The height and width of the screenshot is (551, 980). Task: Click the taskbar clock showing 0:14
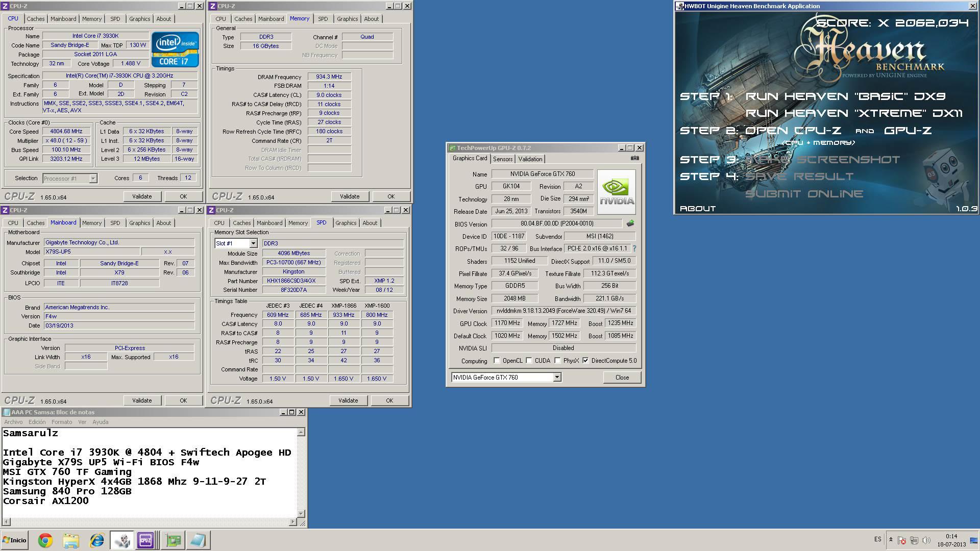tap(951, 540)
